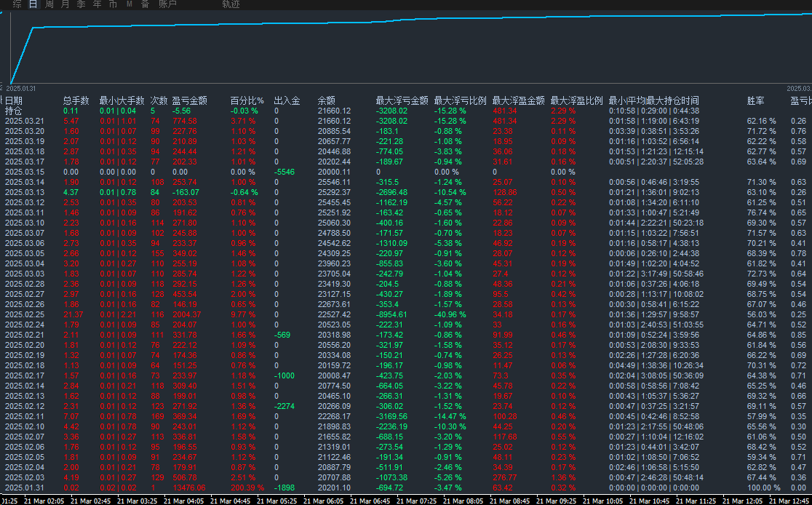Image resolution: width=812 pixels, height=505 pixels.
Task: Click the 最小|大手数 column header
Action: pos(122,100)
